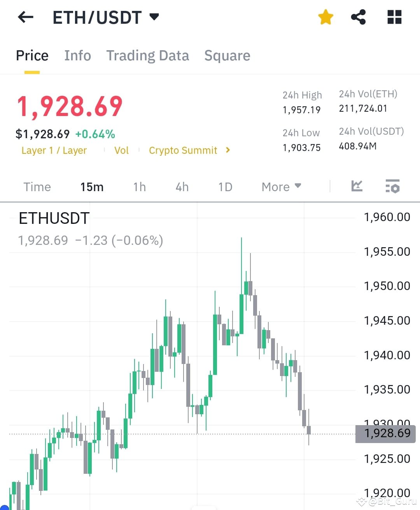Screen dimensions: 420x510
Task: Switch chart to 1h interval
Action: [139, 187]
